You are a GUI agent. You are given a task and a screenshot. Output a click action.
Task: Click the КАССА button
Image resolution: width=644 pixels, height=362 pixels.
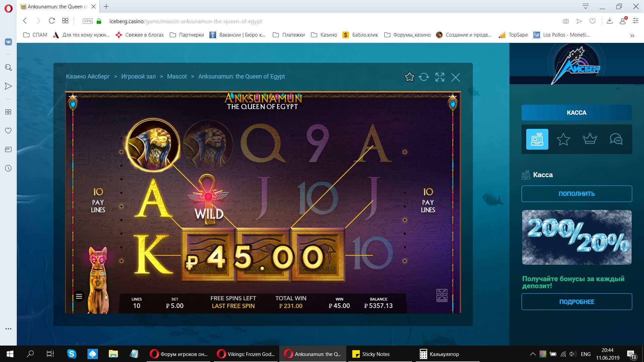tap(577, 113)
